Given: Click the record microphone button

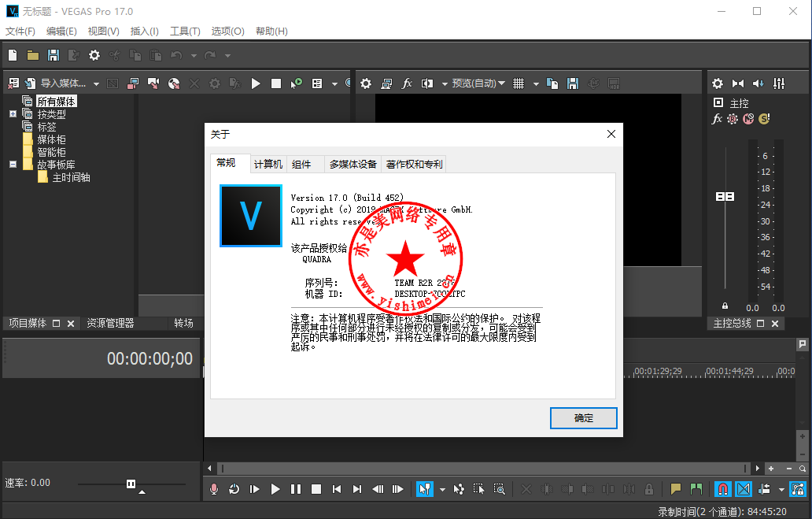Looking at the screenshot, I should pyautogui.click(x=214, y=489).
